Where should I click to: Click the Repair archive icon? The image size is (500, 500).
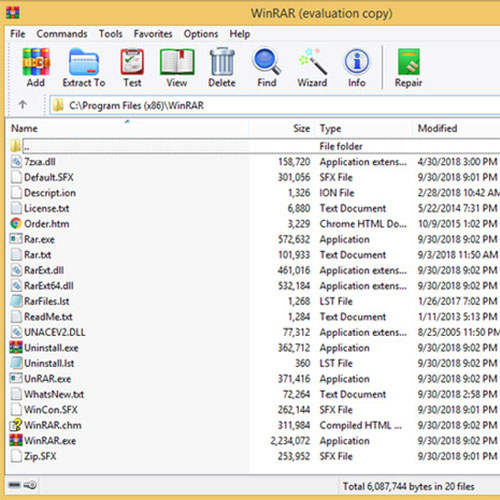pos(409,62)
